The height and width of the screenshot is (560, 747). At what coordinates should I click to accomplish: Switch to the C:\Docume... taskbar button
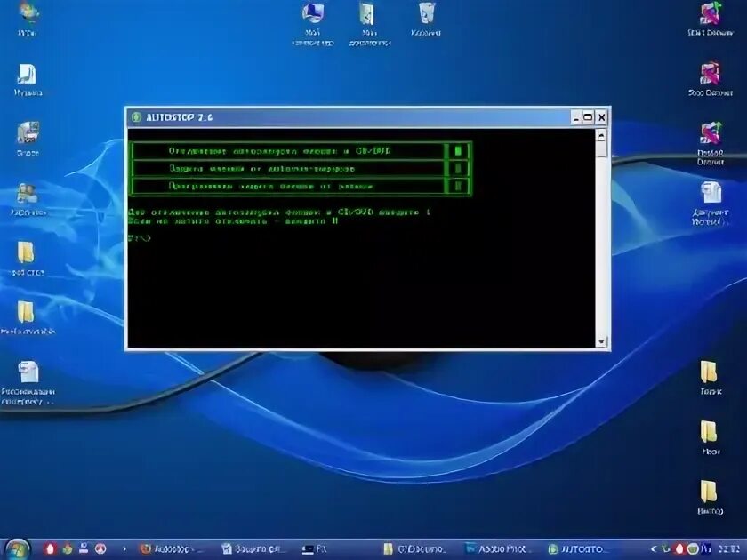tap(414, 549)
